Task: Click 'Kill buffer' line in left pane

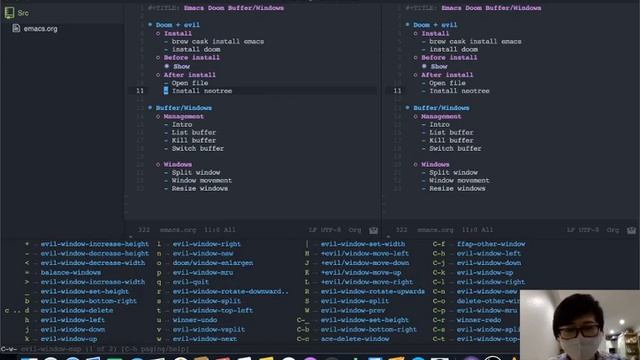Action: coord(194,140)
